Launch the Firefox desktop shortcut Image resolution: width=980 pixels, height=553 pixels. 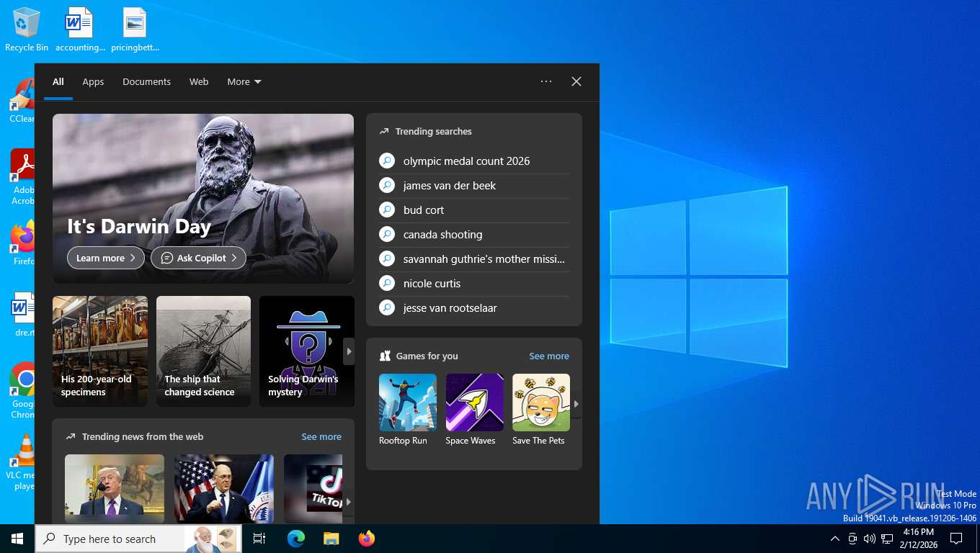coord(22,243)
